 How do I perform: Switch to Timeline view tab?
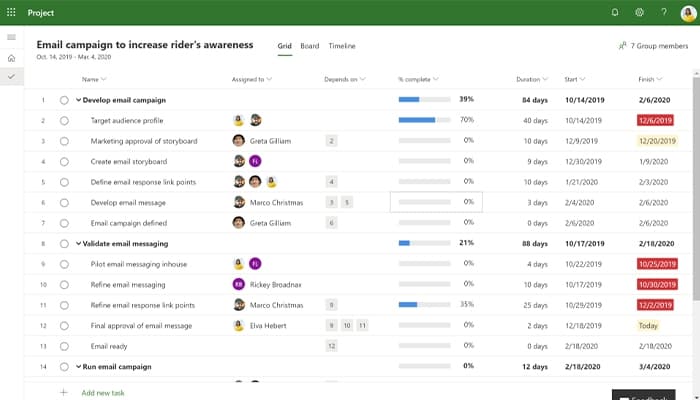pos(342,46)
